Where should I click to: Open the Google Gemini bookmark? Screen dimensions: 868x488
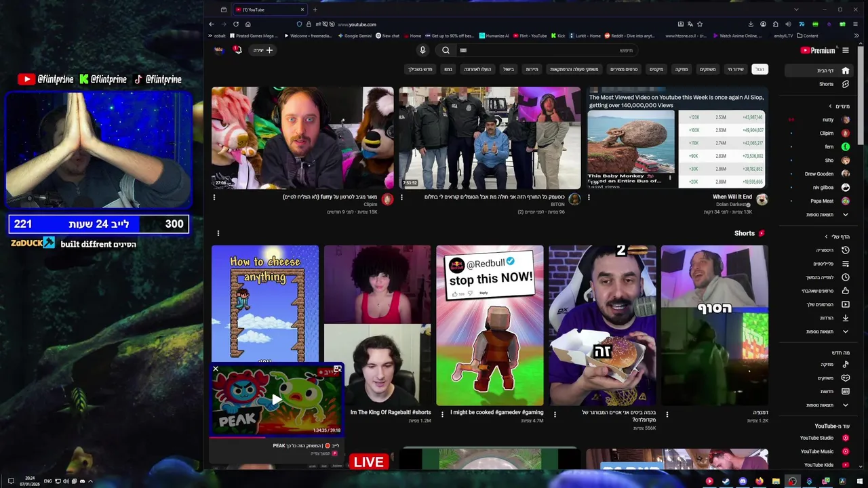point(355,36)
